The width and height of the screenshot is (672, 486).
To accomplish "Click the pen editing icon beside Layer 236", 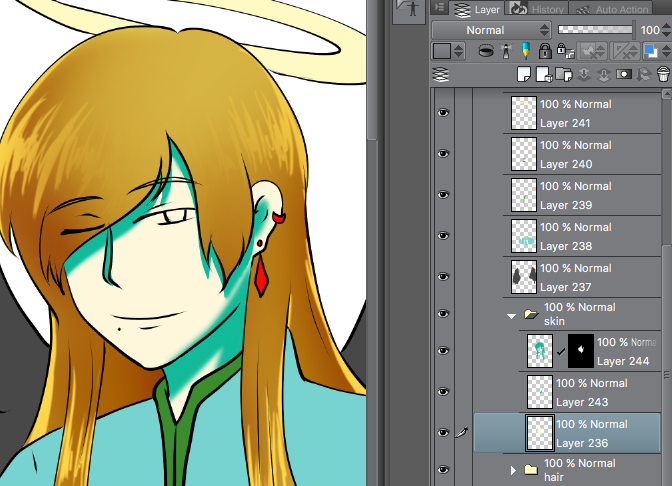I will click(462, 432).
